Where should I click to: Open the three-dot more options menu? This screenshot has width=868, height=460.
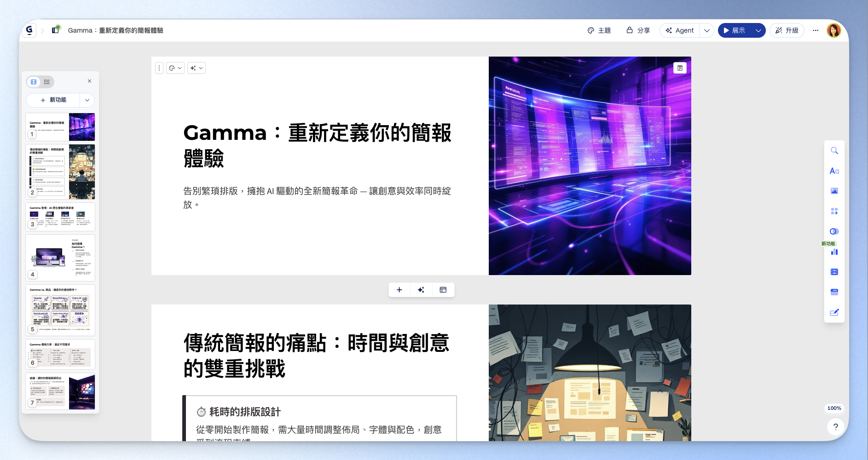click(815, 31)
